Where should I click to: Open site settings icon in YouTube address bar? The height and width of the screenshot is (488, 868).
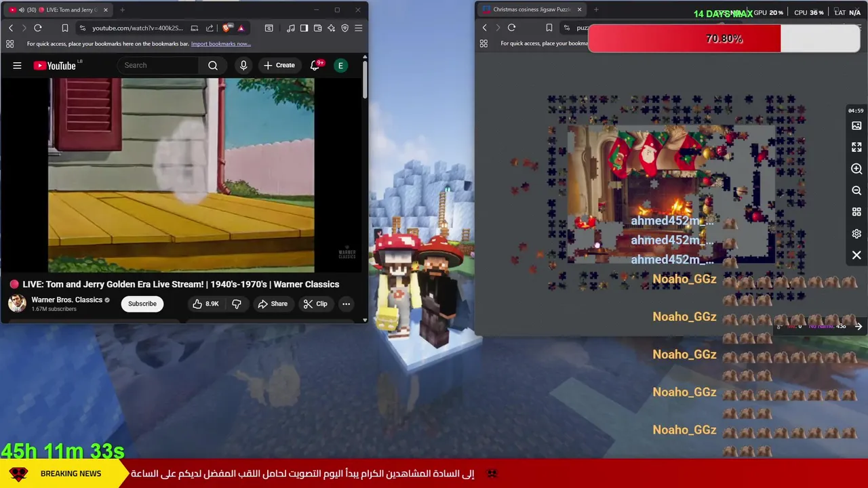[x=83, y=28]
